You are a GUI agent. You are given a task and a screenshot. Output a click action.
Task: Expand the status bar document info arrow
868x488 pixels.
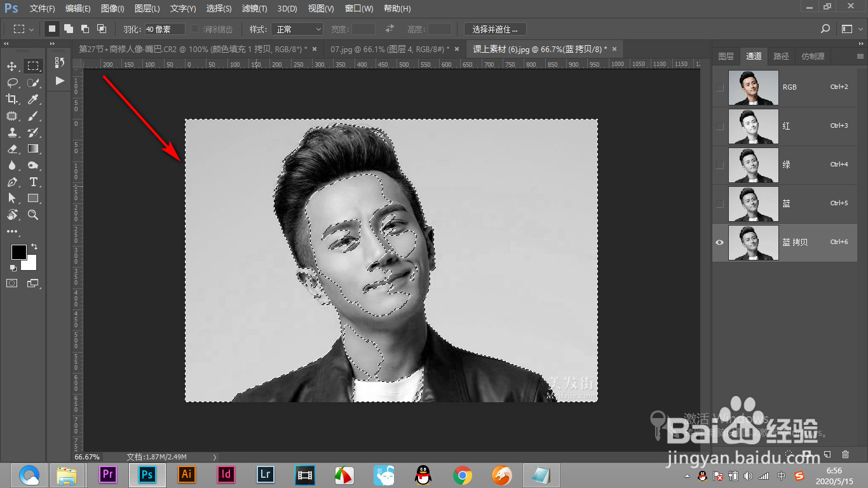215,457
